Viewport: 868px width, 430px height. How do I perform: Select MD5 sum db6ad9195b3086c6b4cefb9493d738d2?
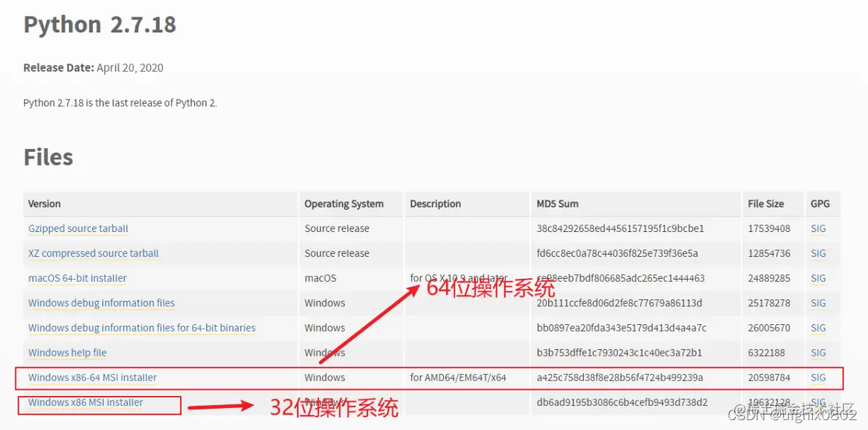622,403
